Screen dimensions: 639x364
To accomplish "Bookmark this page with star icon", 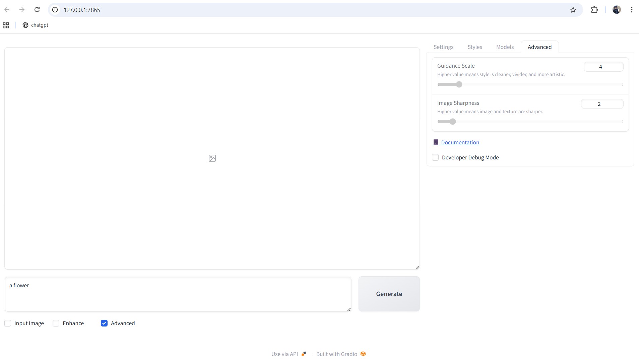I will click(573, 10).
